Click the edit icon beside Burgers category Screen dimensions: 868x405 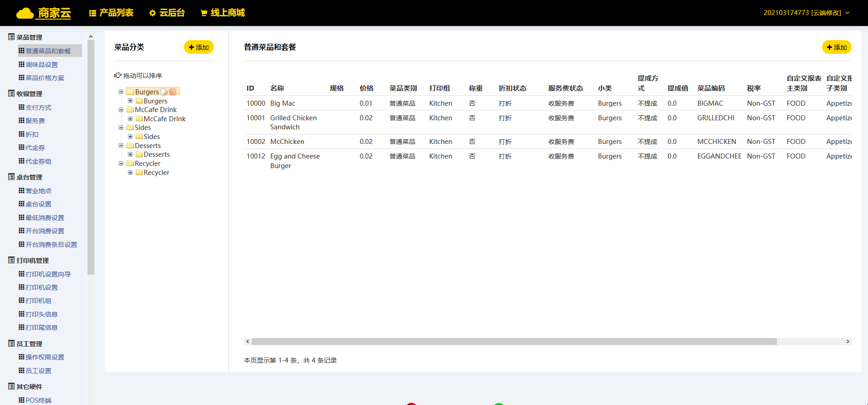pyautogui.click(x=164, y=92)
